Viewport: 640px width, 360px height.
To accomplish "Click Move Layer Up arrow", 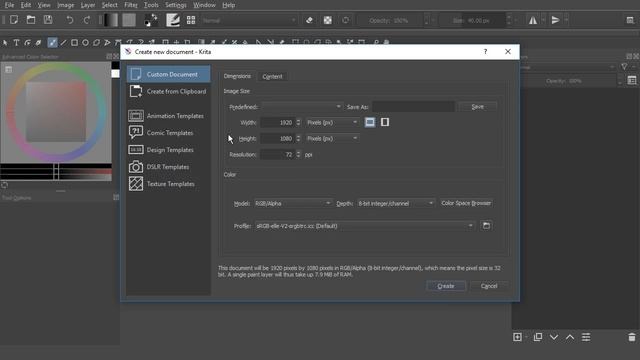I will coord(570,337).
